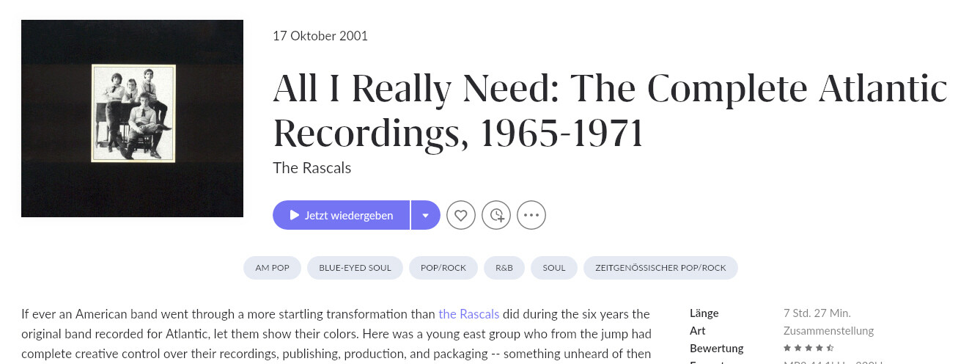The image size is (980, 364).
Task: Open the three-dots more options menu
Action: point(531,215)
